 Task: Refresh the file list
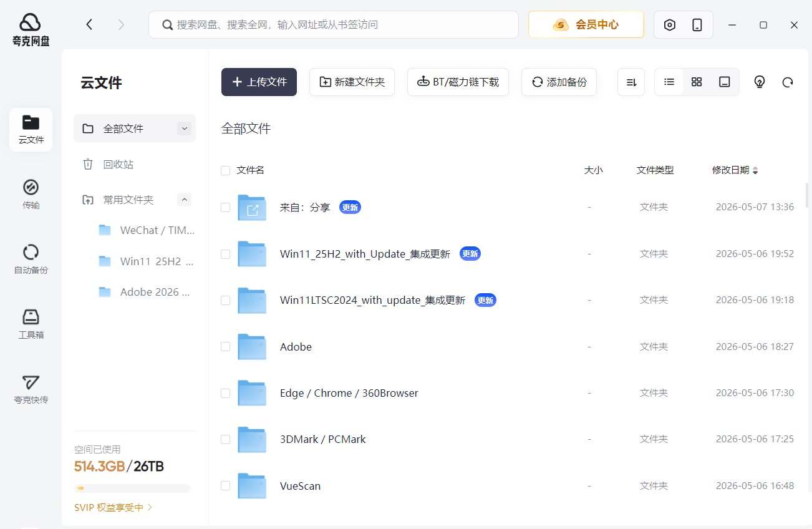[788, 82]
